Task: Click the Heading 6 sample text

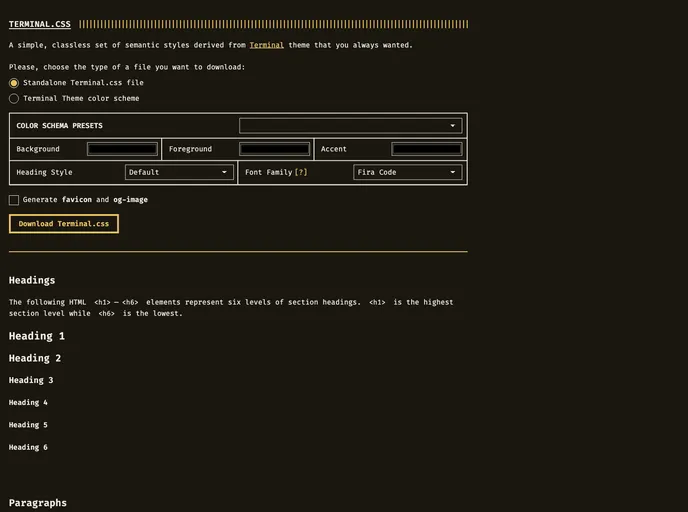Action: tap(28, 447)
